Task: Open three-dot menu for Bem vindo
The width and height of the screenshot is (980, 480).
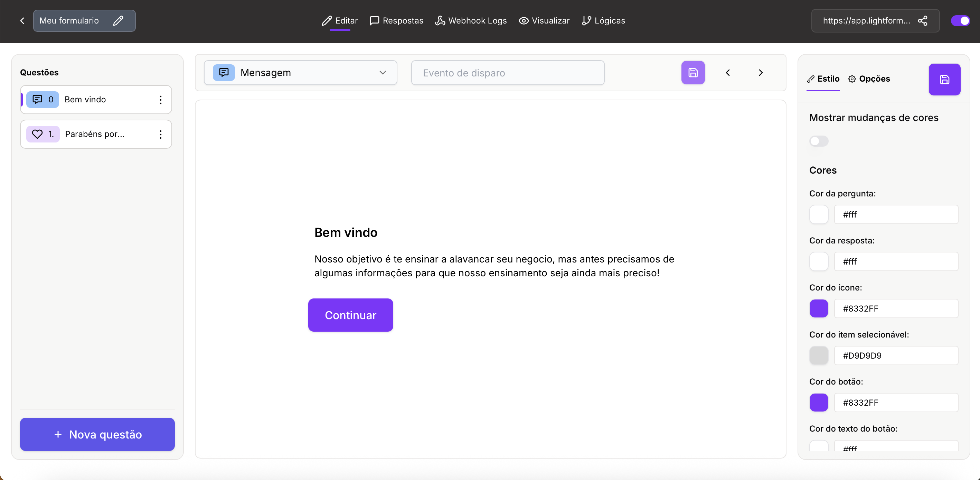Action: tap(161, 100)
